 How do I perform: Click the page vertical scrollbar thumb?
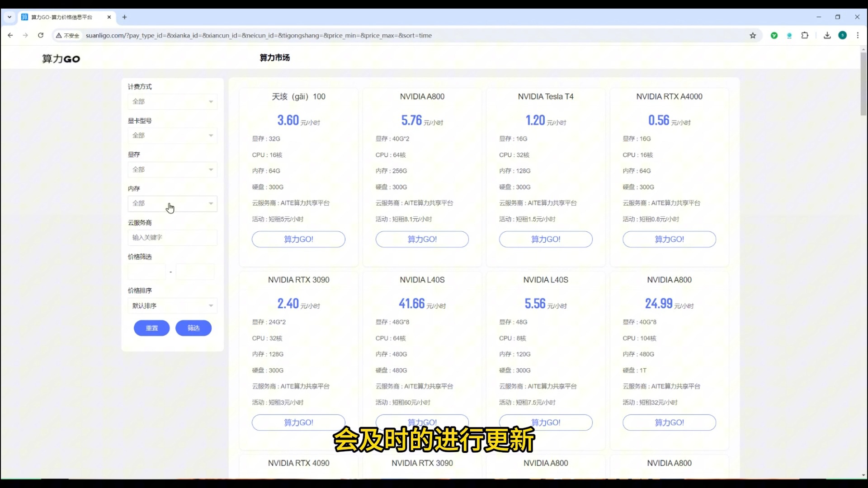(863, 84)
